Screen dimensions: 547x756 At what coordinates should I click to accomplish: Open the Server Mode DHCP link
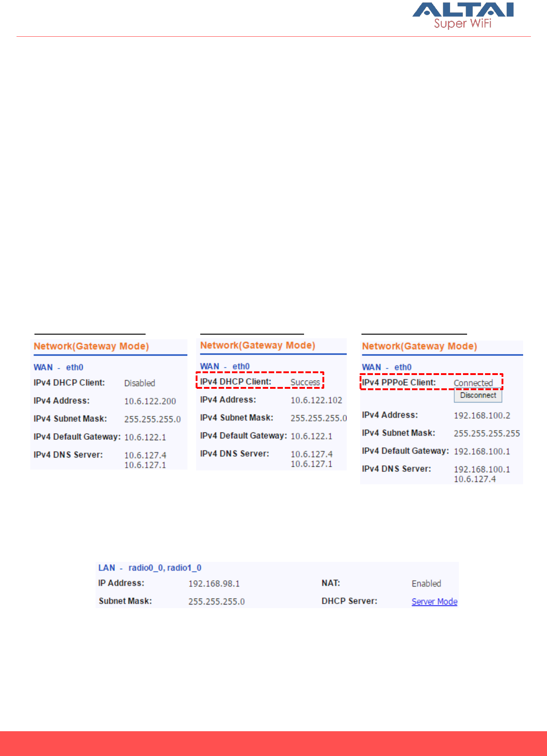point(434,601)
